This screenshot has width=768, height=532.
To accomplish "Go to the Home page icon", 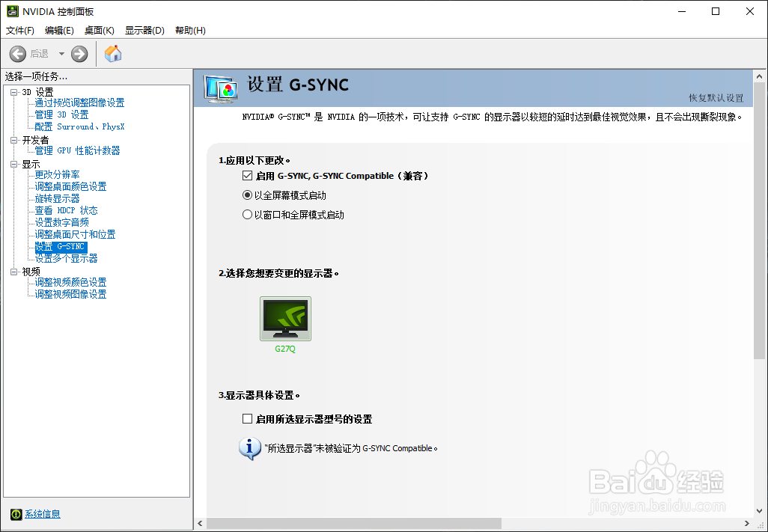I will [113, 53].
